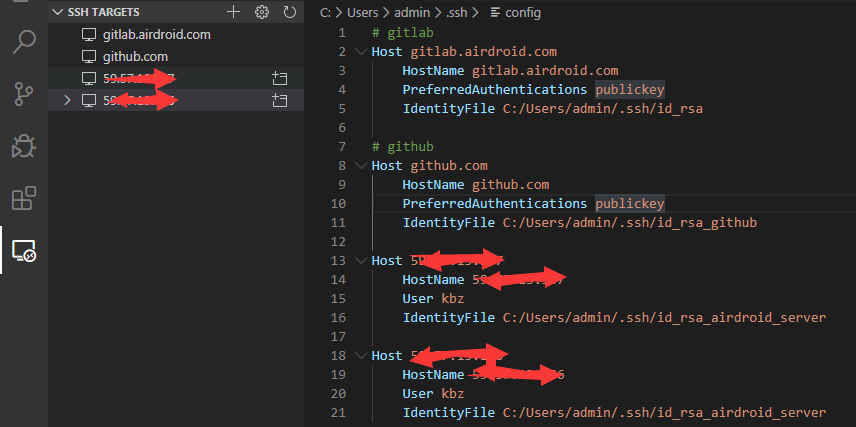Open SSH configuration gear icon
The width and height of the screenshot is (856, 427).
(262, 12)
